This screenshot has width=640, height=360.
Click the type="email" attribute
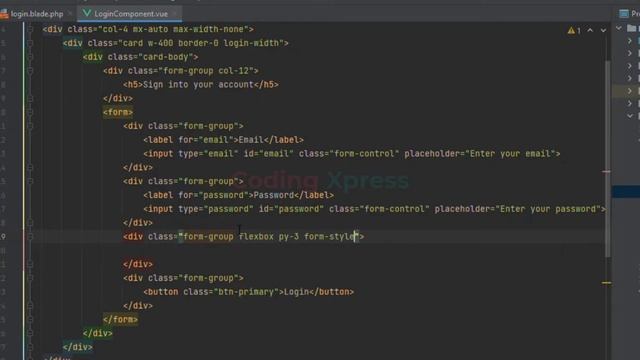click(208, 154)
